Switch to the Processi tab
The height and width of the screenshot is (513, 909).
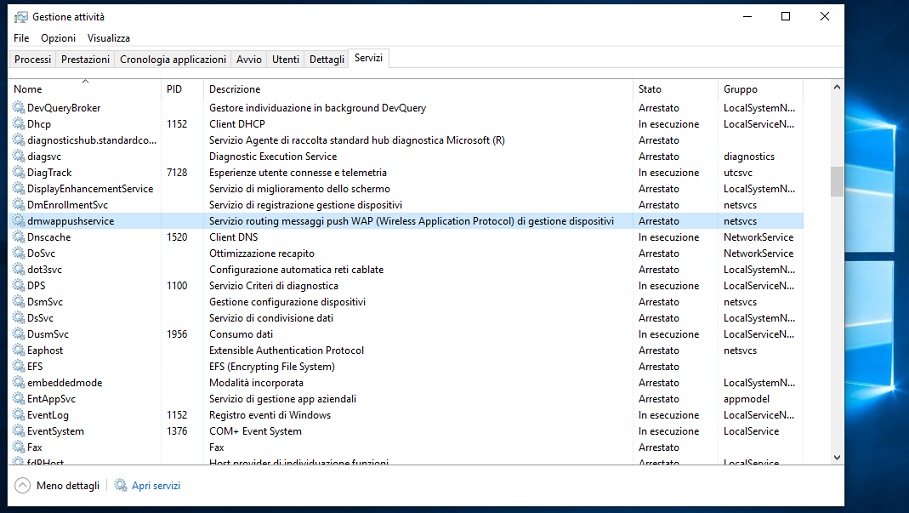point(32,59)
